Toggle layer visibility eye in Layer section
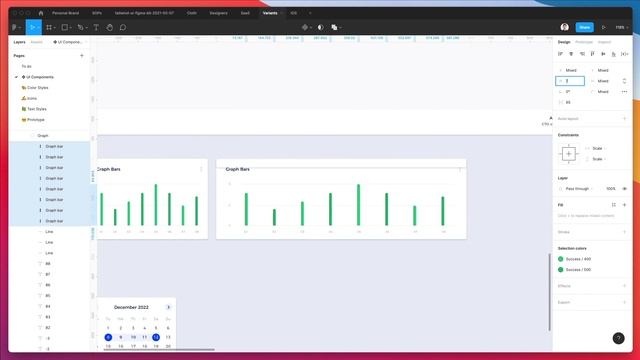The image size is (640, 360). click(x=624, y=189)
